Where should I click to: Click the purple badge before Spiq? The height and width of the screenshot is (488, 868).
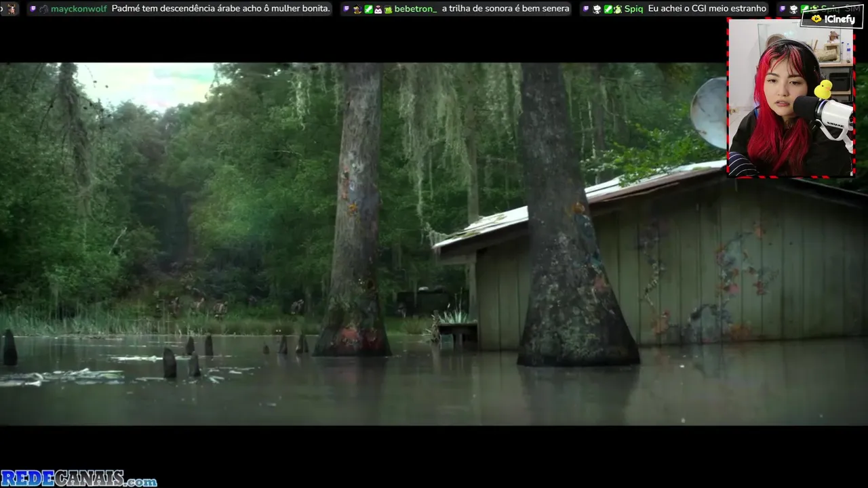click(x=586, y=9)
